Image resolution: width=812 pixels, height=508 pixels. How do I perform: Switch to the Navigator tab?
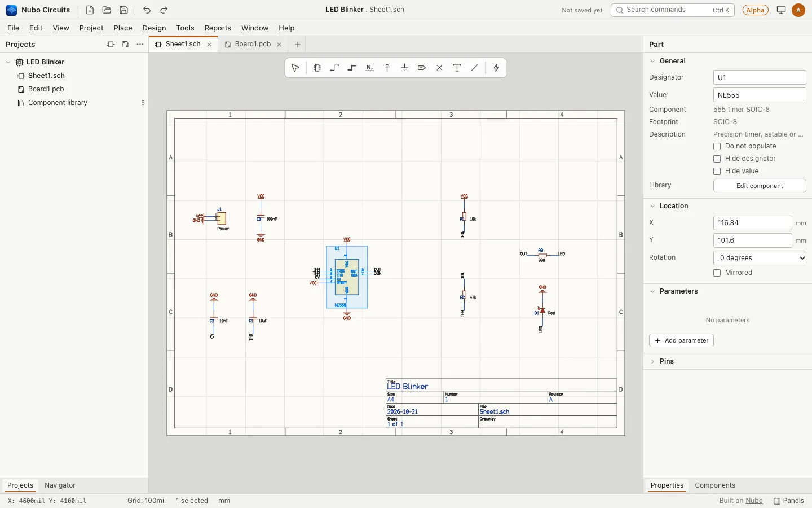point(60,485)
